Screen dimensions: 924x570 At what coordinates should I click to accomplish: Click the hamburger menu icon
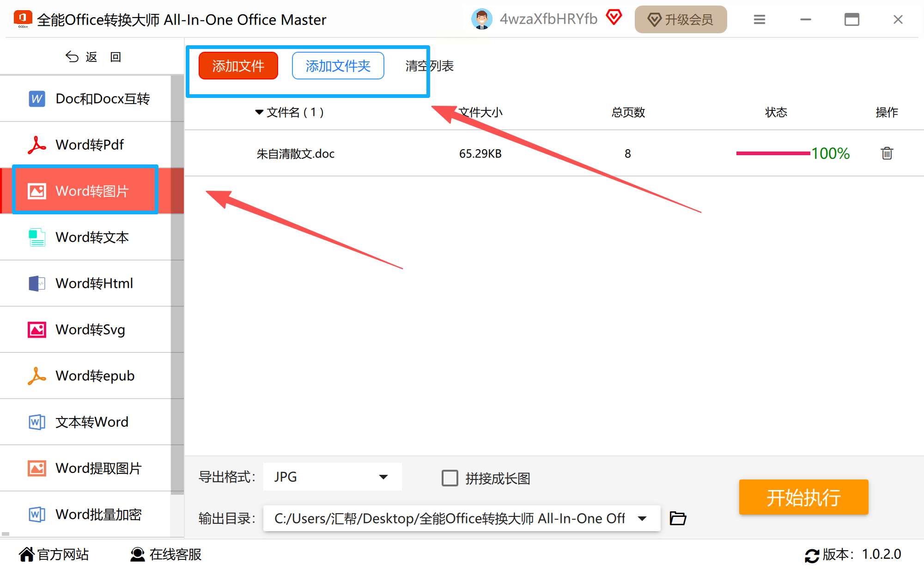coord(760,20)
